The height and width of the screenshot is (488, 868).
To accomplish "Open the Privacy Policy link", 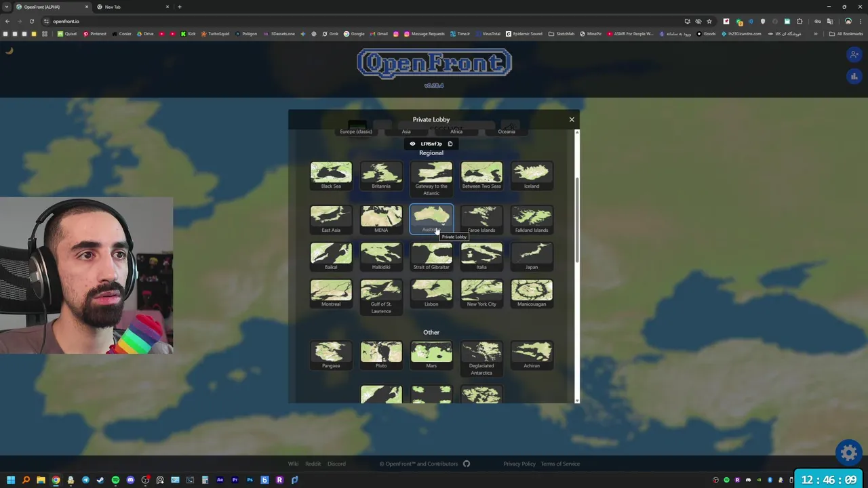I will [x=519, y=464].
